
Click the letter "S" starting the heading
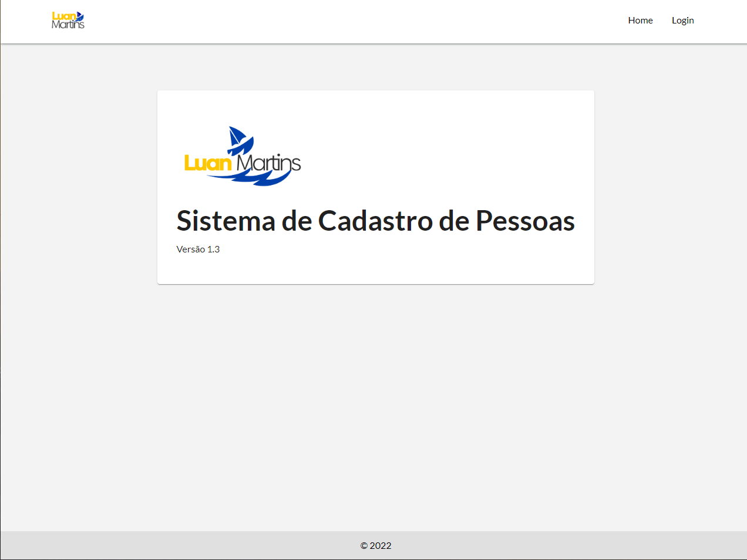click(184, 221)
